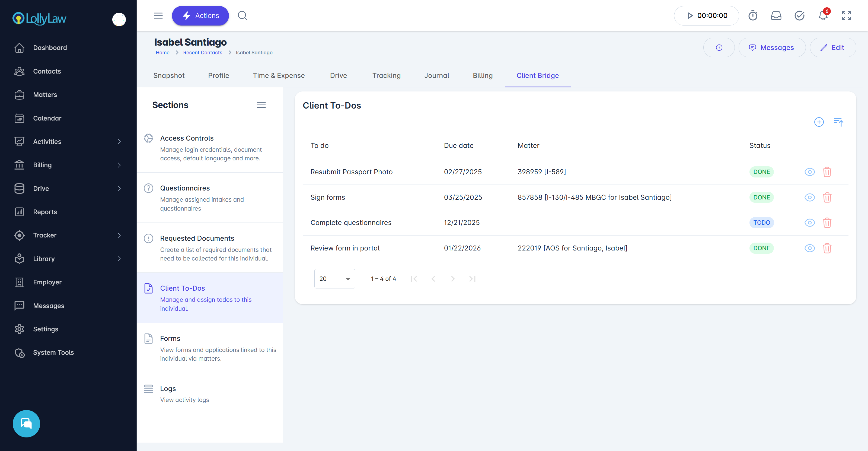Open the Journal tab
868x451 pixels.
pos(436,75)
